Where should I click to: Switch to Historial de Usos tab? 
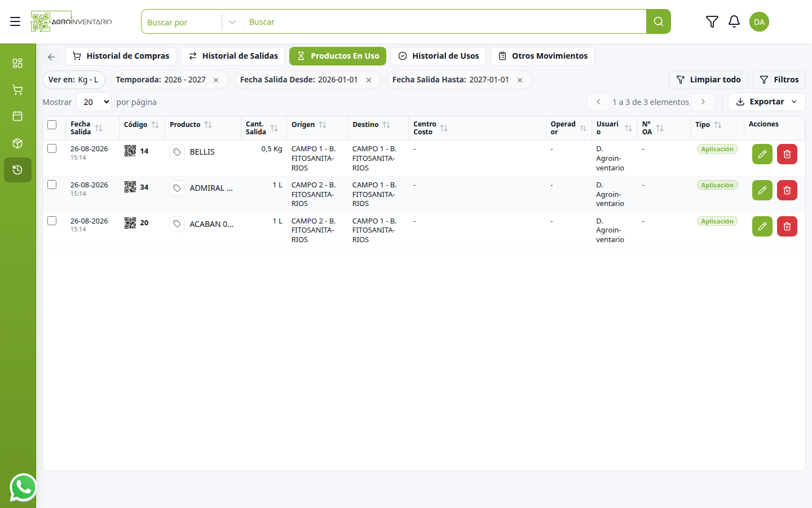[x=438, y=56]
